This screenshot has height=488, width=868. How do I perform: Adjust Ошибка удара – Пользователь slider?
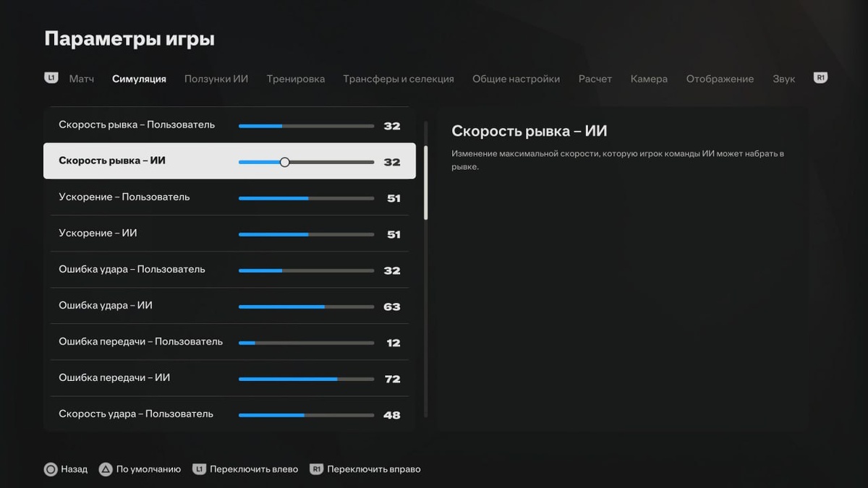(307, 270)
